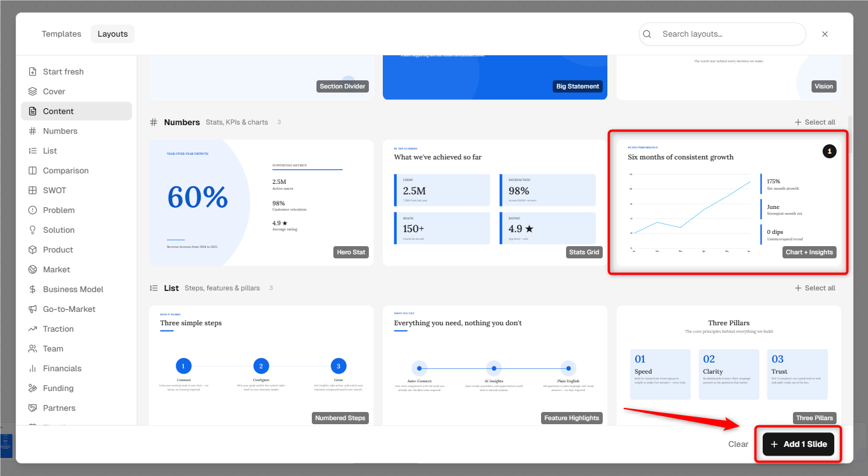This screenshot has height=476, width=868.
Task: Select all layouts in List section
Action: tap(815, 288)
